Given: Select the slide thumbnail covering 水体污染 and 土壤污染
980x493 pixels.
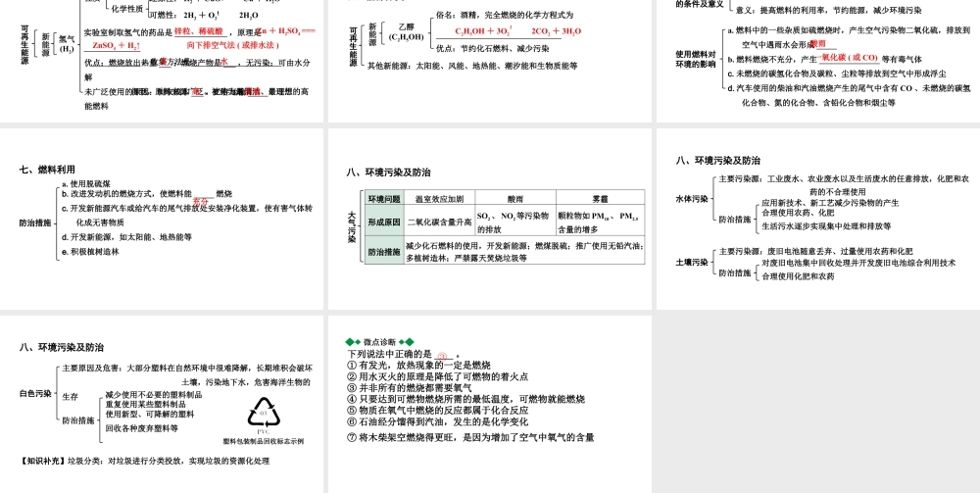Looking at the screenshot, I should point(818,219).
